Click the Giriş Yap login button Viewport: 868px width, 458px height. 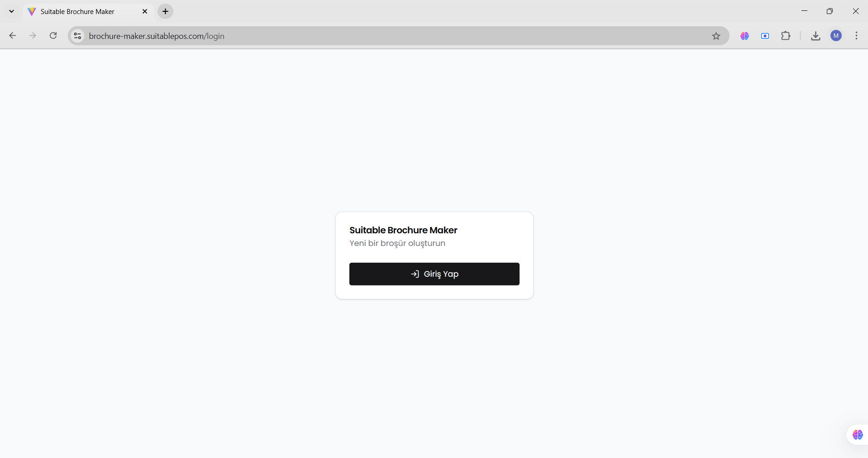tap(434, 274)
